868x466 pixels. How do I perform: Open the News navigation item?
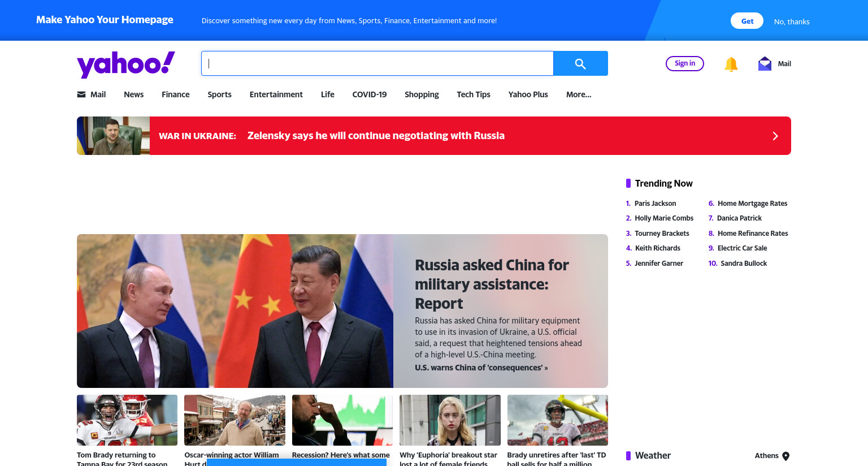pyautogui.click(x=133, y=94)
